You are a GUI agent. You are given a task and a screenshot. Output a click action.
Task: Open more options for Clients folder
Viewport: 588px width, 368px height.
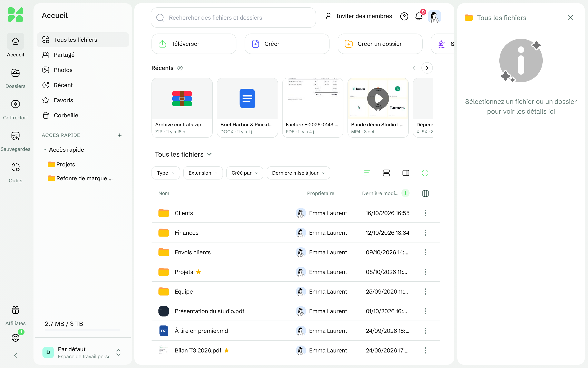[425, 213]
